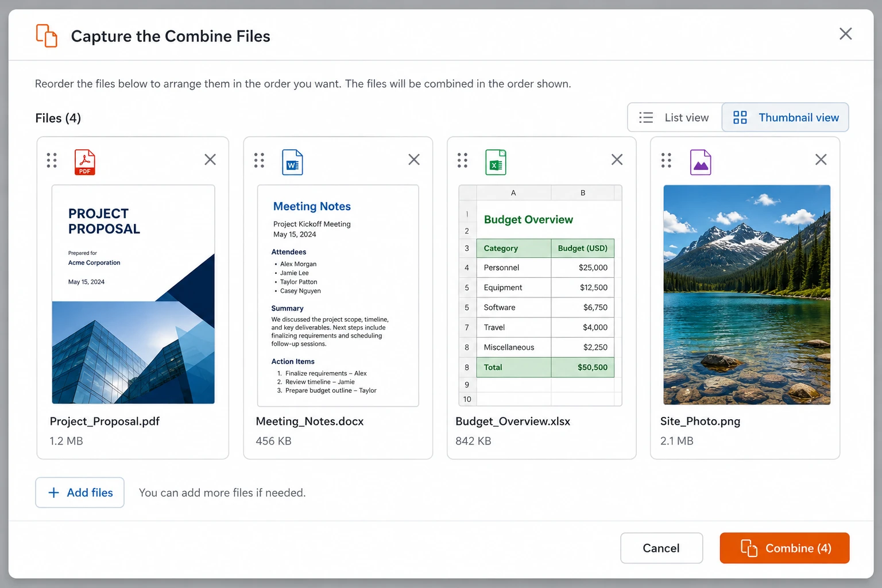The height and width of the screenshot is (588, 882).
Task: Select the Meeting Notes thumbnail preview
Action: point(338,296)
